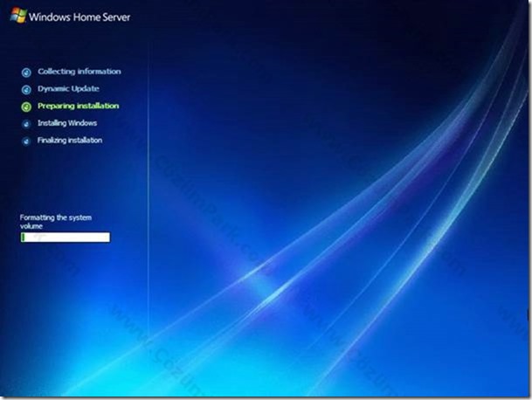This screenshot has height=400, width=532.
Task: Click the Collecting information step icon
Action: [26, 72]
